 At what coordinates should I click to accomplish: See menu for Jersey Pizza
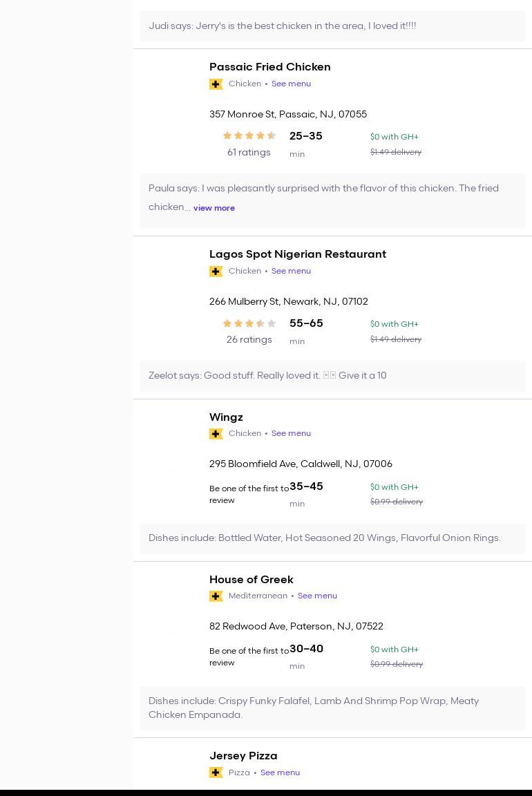[x=280, y=773]
